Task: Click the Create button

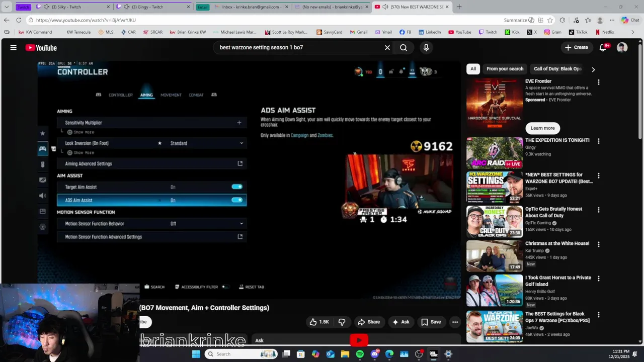Action: tap(576, 47)
